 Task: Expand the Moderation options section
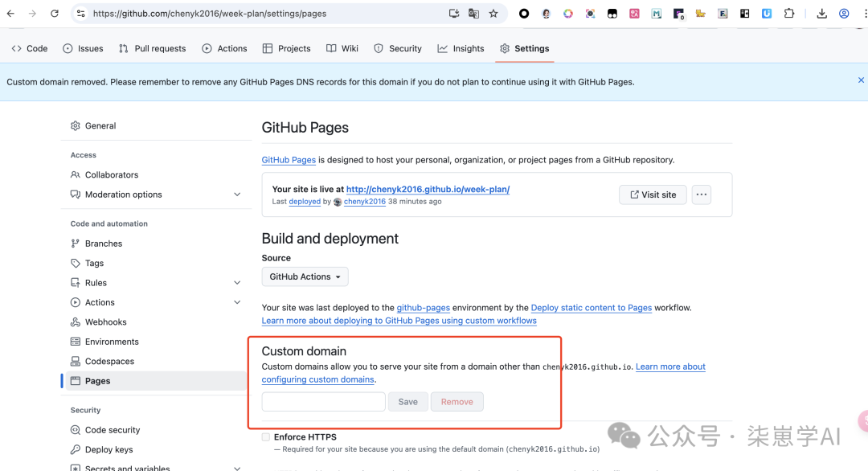pos(237,194)
